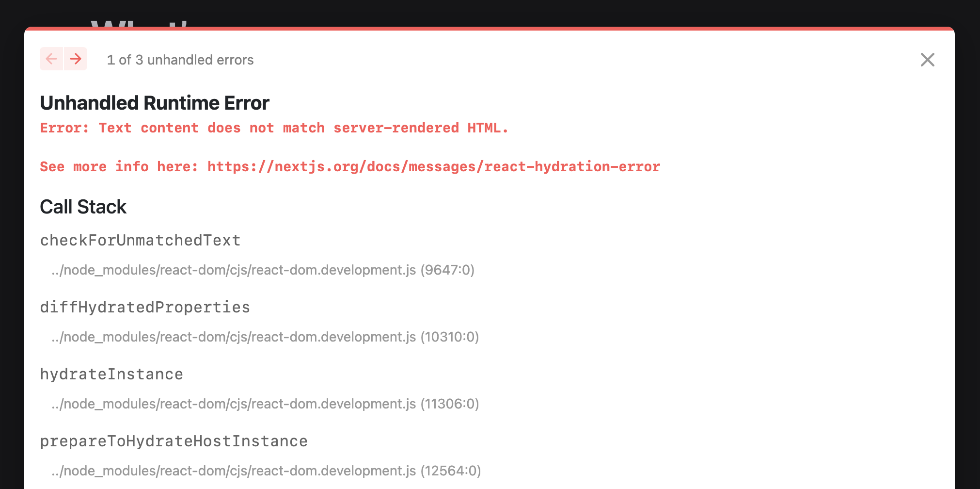Click the Call Stack heading
The image size is (980, 489).
(x=83, y=207)
